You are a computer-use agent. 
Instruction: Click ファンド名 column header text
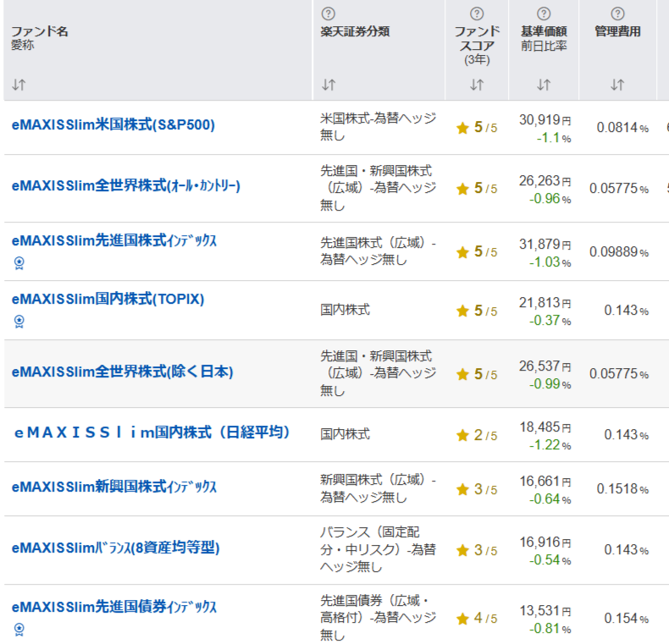[x=39, y=31]
